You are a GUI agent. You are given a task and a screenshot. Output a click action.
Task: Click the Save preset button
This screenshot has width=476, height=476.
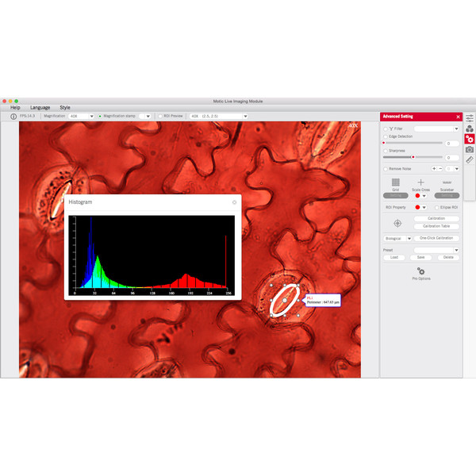[420, 257]
